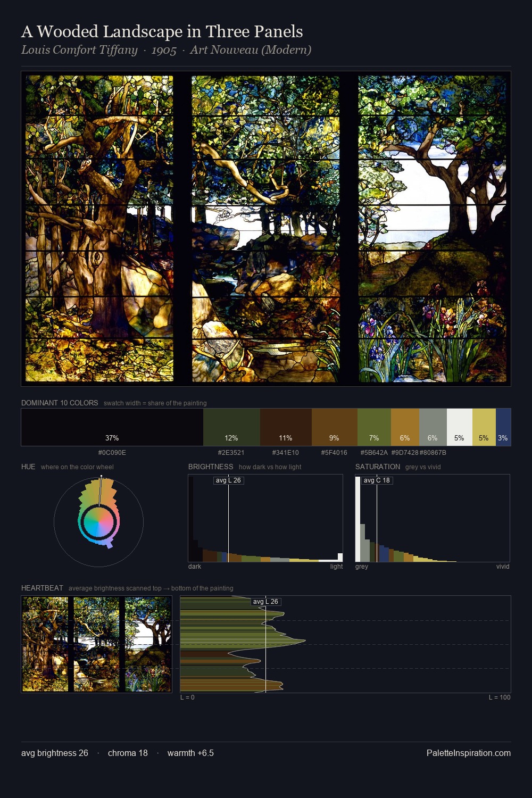Screen dimensions: 532x798
Task: Click the SATURATION section heading
Action: coord(378,467)
